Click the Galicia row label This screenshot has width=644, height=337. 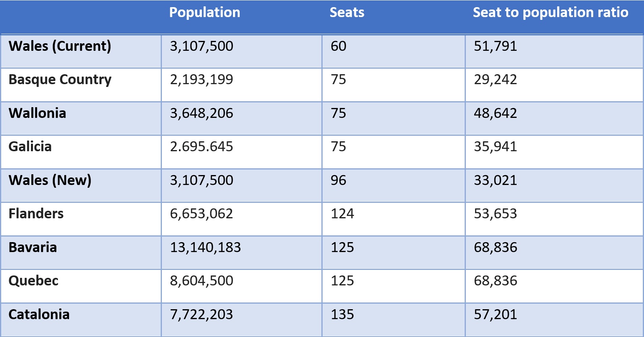tap(30, 147)
